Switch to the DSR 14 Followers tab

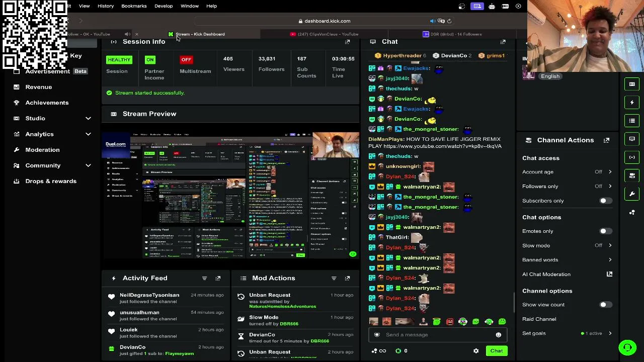pyautogui.click(x=452, y=34)
